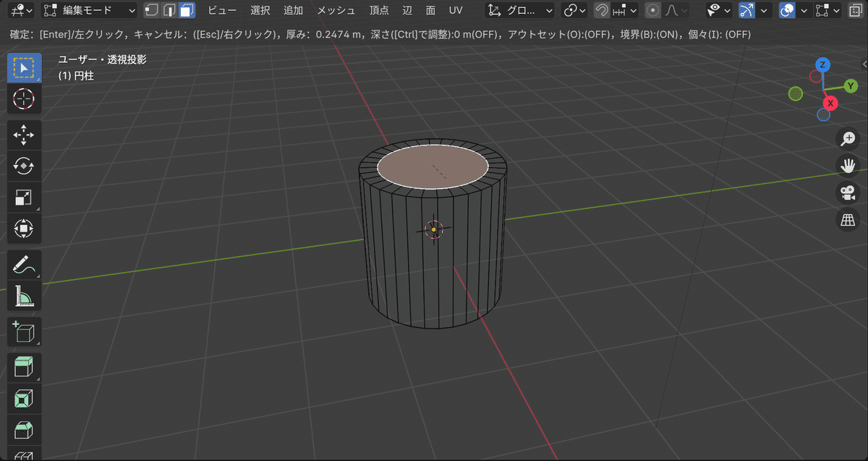The height and width of the screenshot is (461, 868).
Task: Choose the Measure tool
Action: (x=25, y=296)
